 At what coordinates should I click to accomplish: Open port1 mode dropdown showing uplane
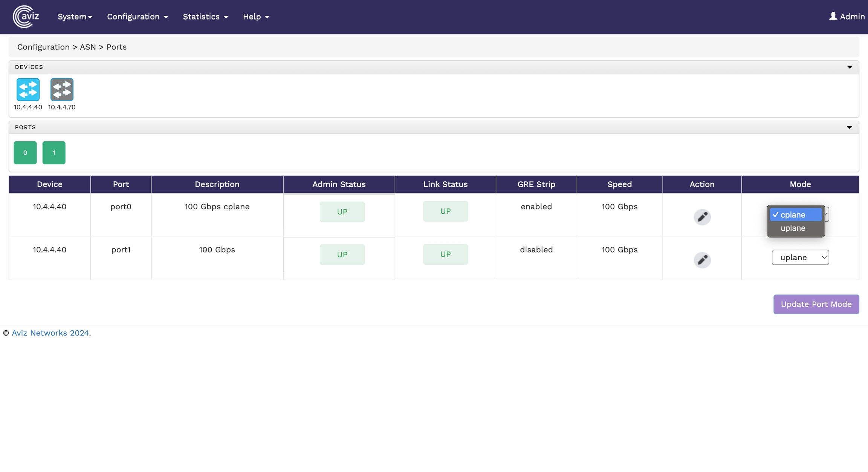tap(800, 257)
